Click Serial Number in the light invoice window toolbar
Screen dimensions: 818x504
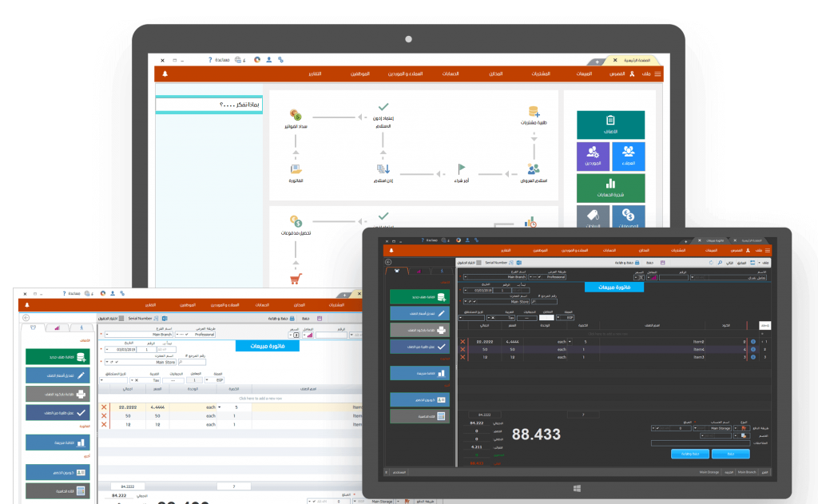tap(140, 318)
